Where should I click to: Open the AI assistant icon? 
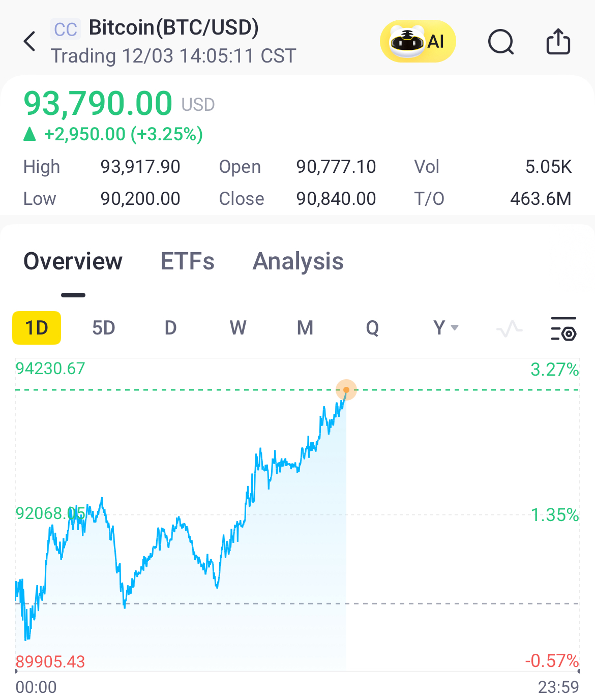(x=418, y=41)
